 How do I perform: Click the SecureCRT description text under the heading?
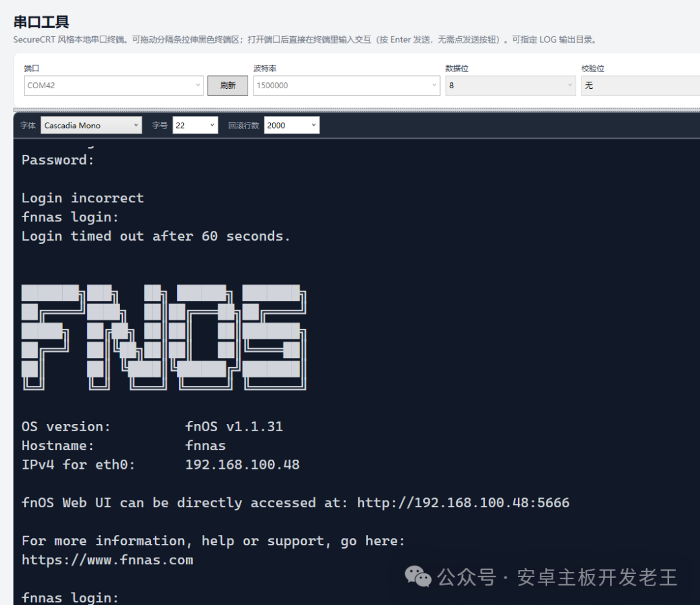[x=305, y=40]
